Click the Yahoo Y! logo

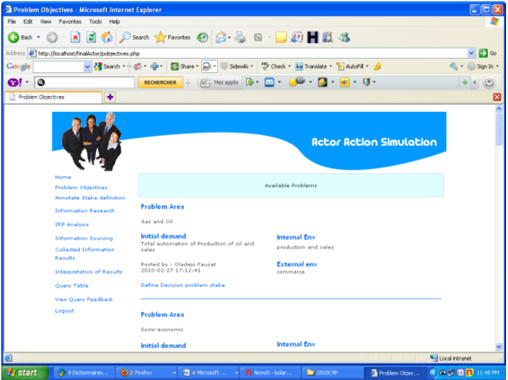pos(15,82)
